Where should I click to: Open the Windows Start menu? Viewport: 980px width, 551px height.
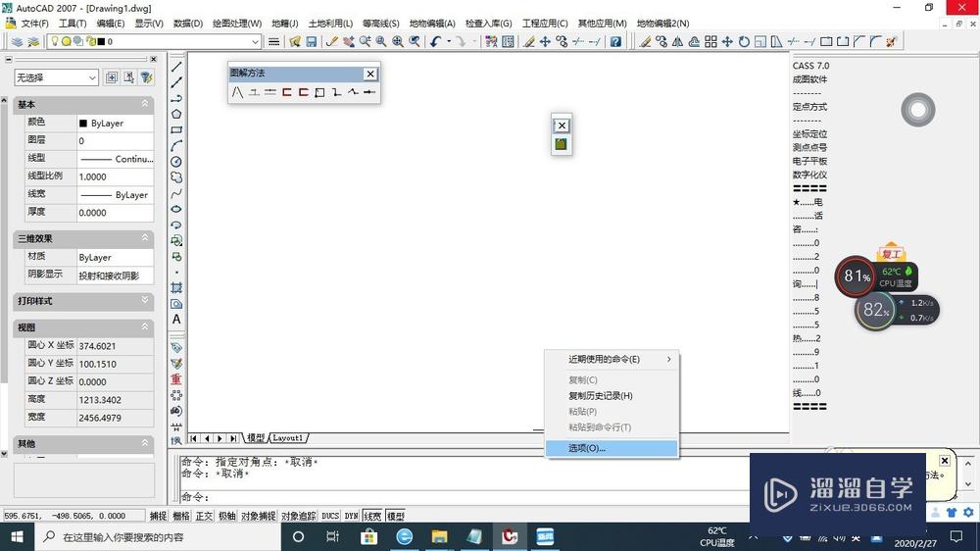tap(18, 536)
